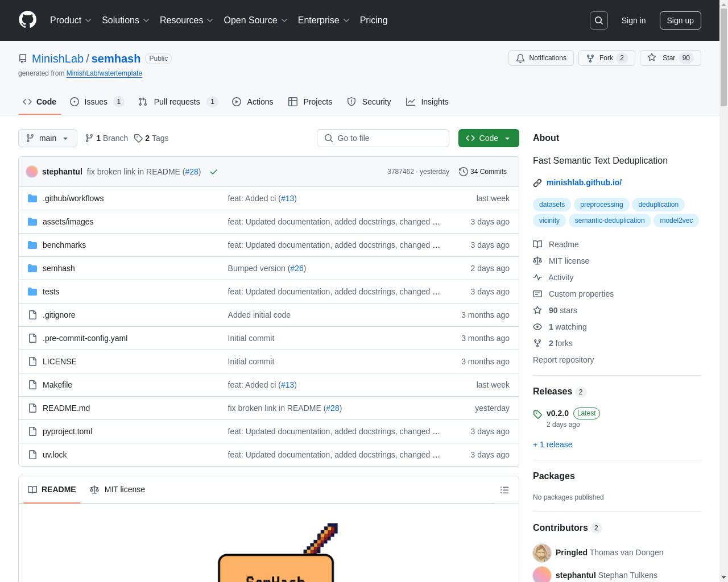
Task: Expand the Open Source menu
Action: point(256,20)
